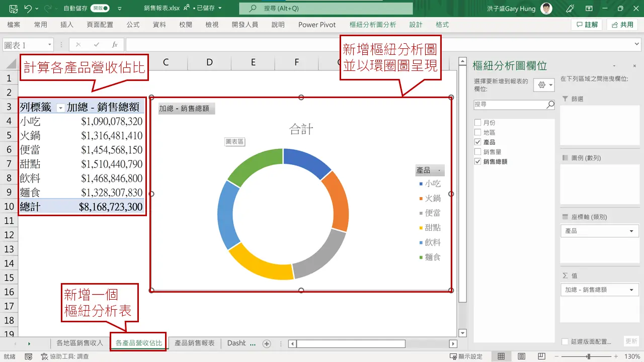Click the macro recording status icon
Image resolution: width=644 pixels, height=362 pixels.
tap(29, 356)
